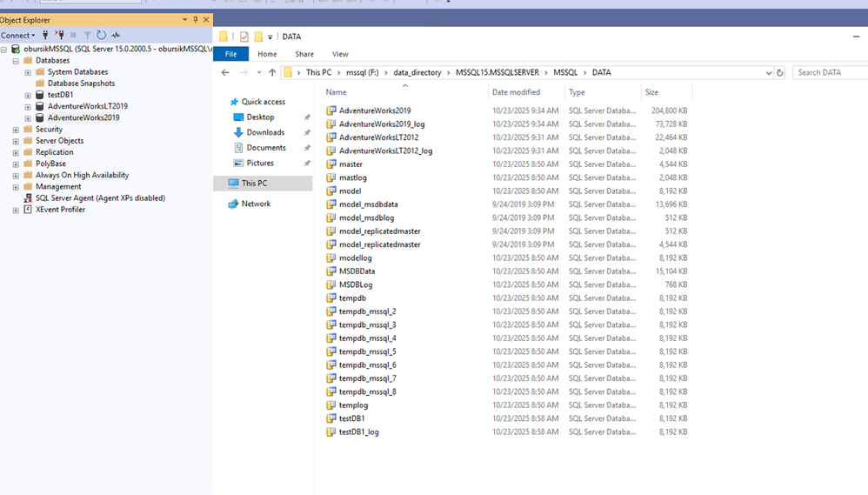The height and width of the screenshot is (495, 868).
Task: Open the address bar history dropdown
Action: click(x=769, y=73)
